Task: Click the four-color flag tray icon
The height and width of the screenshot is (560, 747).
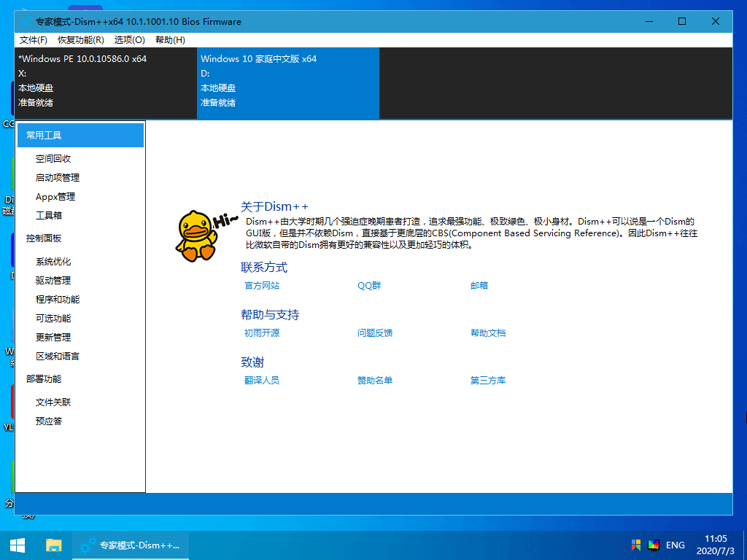Action: coord(635,545)
